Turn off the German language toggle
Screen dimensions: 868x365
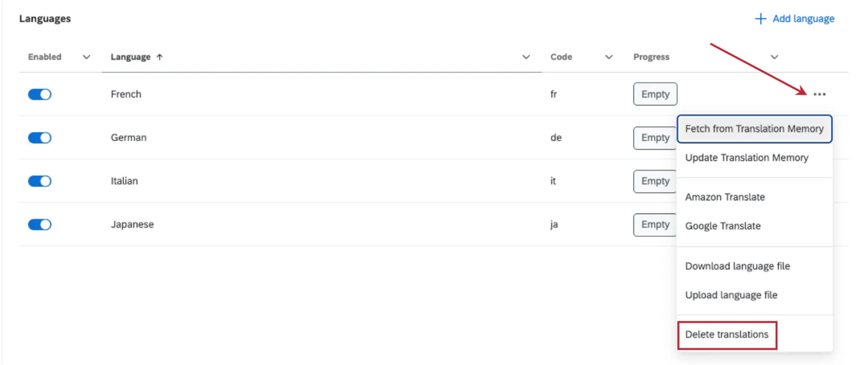click(x=40, y=138)
